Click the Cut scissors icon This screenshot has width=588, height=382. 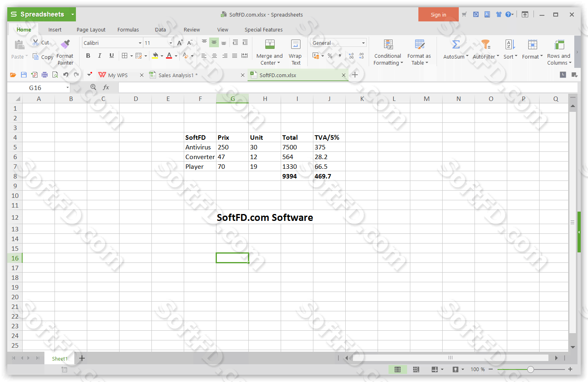pos(36,42)
